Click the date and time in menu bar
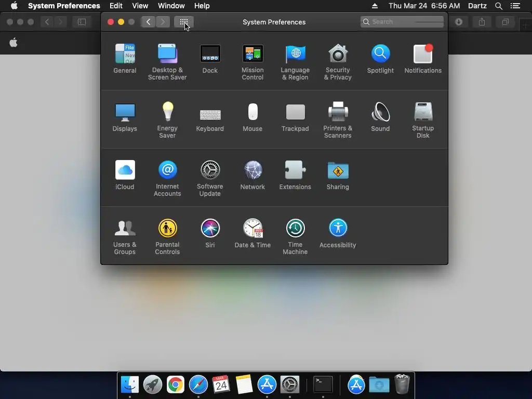Image resolution: width=532 pixels, height=399 pixels. pos(424,6)
